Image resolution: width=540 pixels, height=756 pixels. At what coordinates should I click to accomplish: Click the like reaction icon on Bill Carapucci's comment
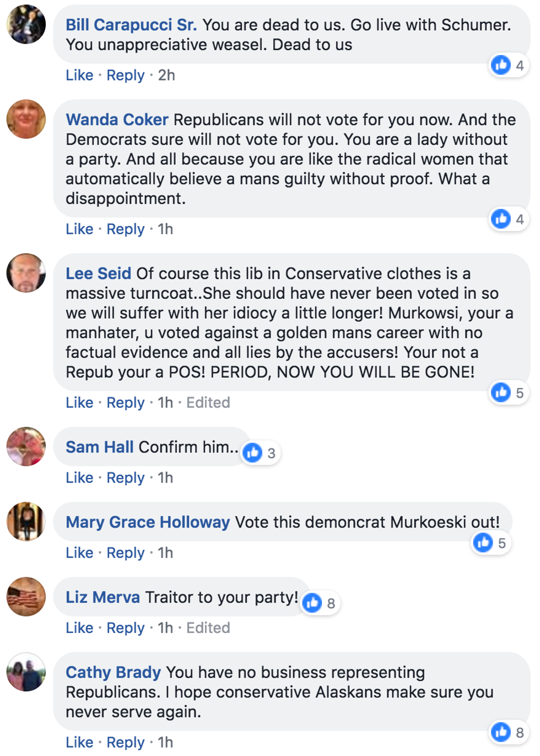click(501, 65)
